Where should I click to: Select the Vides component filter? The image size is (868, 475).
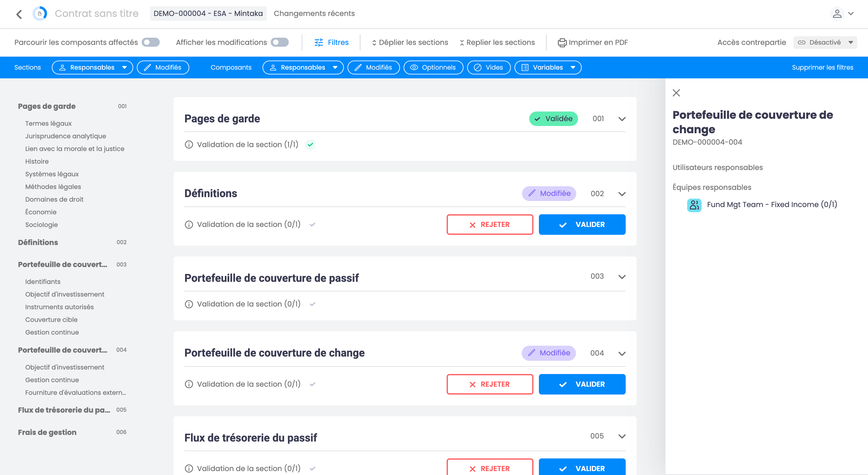(x=488, y=68)
